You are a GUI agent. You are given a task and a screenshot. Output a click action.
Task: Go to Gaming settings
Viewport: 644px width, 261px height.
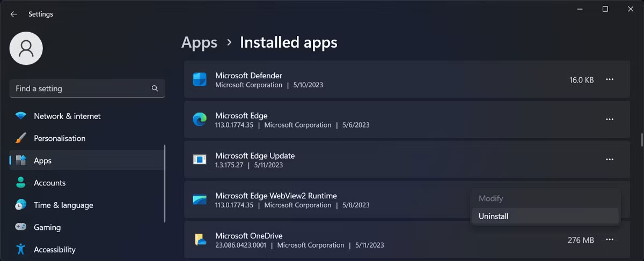(87, 227)
